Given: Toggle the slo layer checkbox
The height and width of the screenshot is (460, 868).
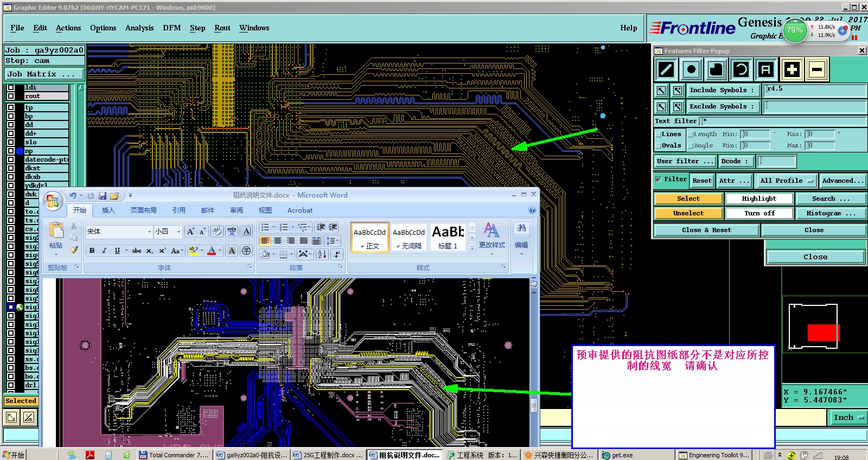Looking at the screenshot, I should coord(11,142).
